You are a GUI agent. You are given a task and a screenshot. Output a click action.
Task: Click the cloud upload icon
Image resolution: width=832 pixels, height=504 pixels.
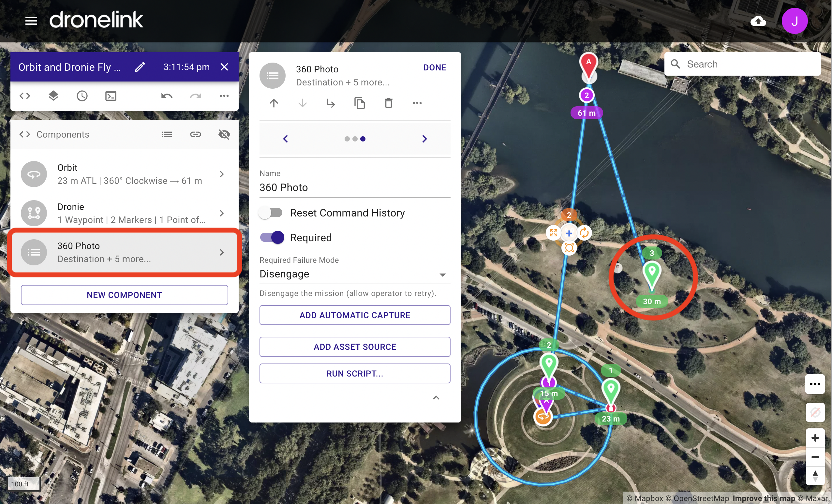758,21
